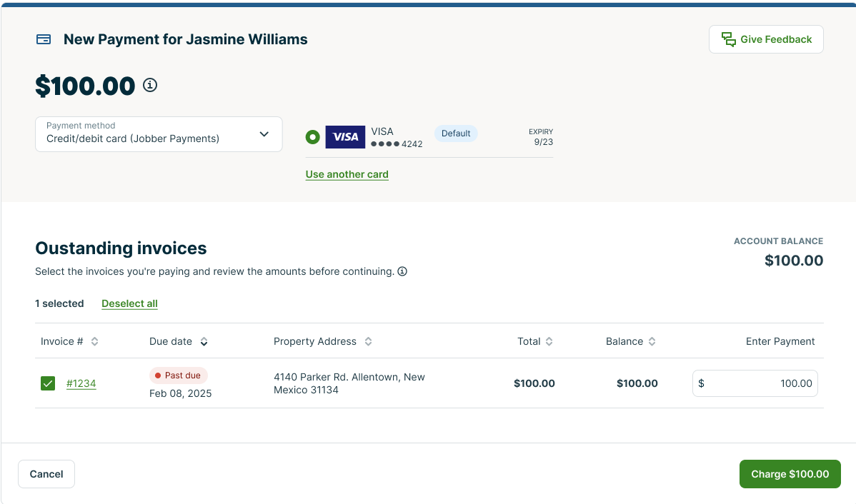The image size is (856, 504).
Task: Sort invoices by Property Address column
Action: coord(369,341)
